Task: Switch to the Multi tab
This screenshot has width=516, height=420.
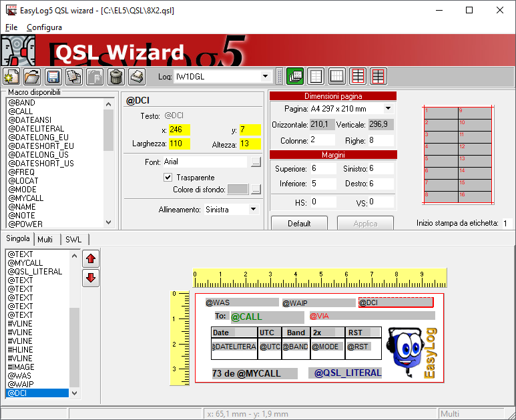Action: [x=45, y=240]
